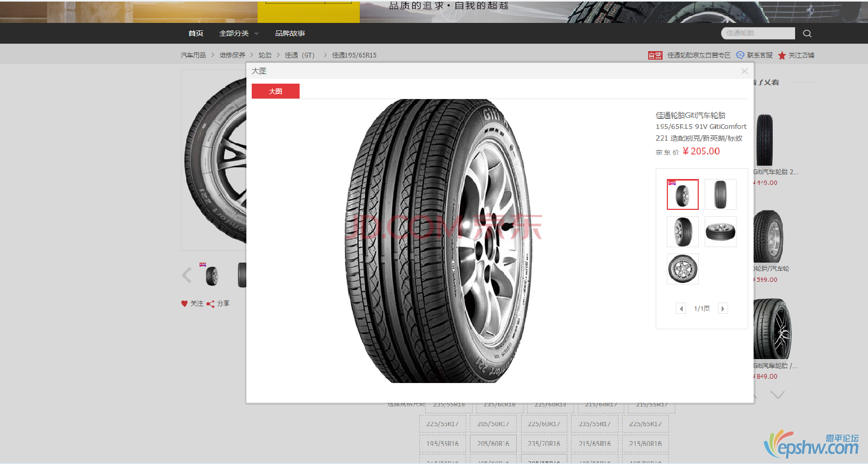Click the ¥599.00 price in sidebar
Image resolution: width=868 pixels, height=464 pixels.
(x=766, y=280)
